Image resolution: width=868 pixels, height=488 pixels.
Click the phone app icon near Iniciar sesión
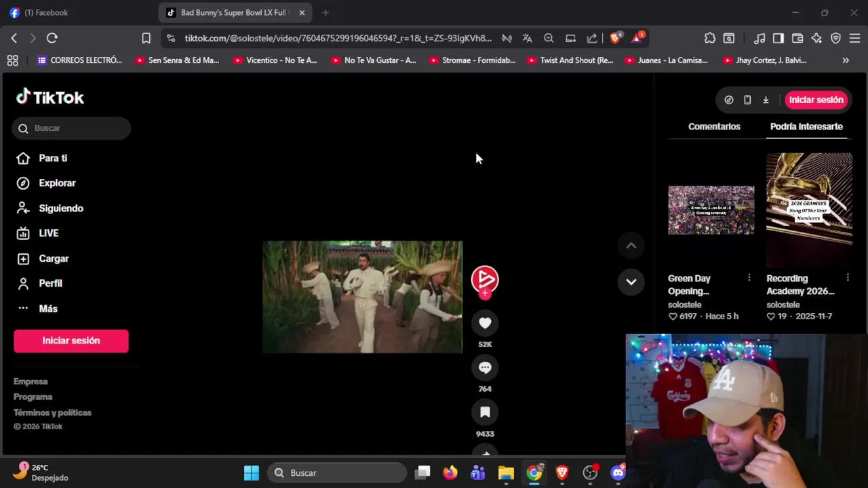(x=747, y=100)
